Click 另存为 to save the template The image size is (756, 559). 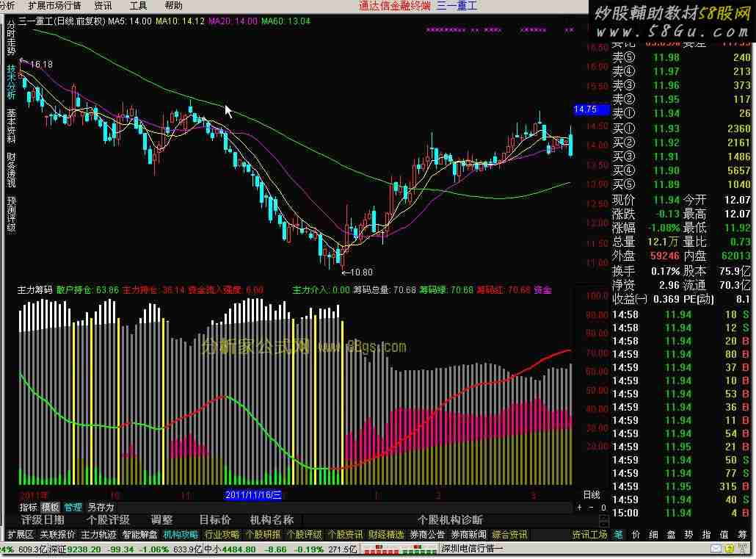pos(101,508)
